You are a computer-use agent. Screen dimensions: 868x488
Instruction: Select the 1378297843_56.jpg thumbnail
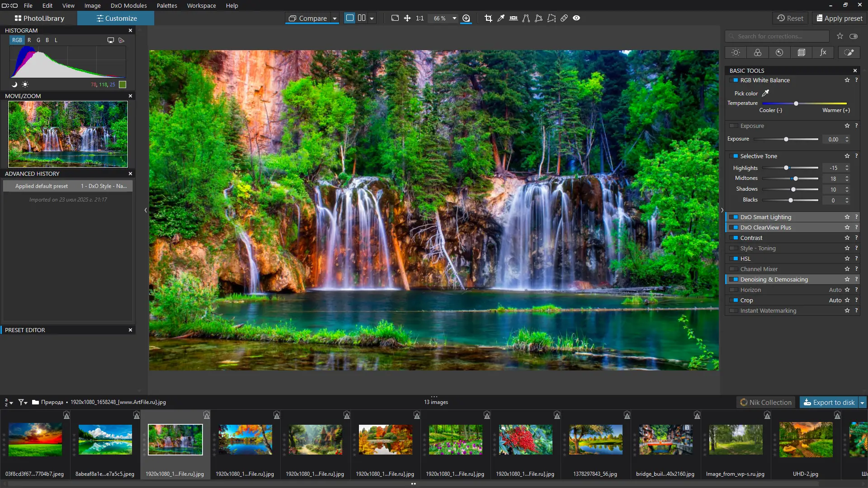point(595,440)
